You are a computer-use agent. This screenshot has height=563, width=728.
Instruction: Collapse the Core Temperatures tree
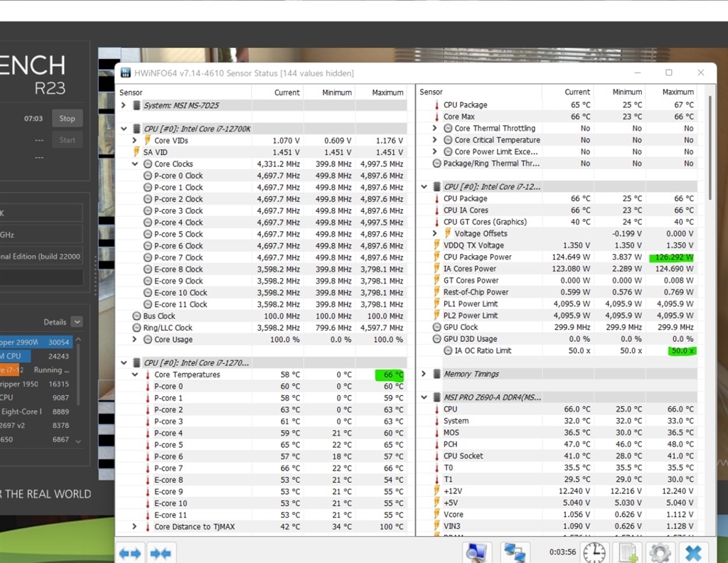pos(134,374)
